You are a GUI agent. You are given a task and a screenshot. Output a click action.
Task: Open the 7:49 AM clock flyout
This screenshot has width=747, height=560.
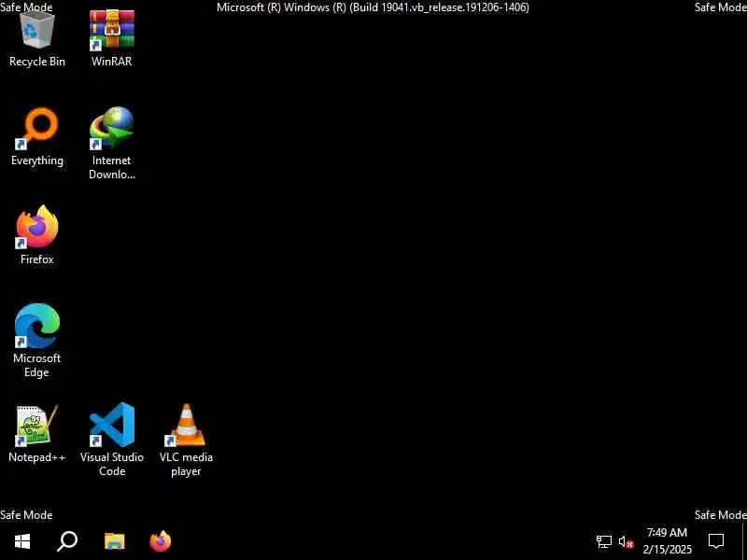click(667, 541)
